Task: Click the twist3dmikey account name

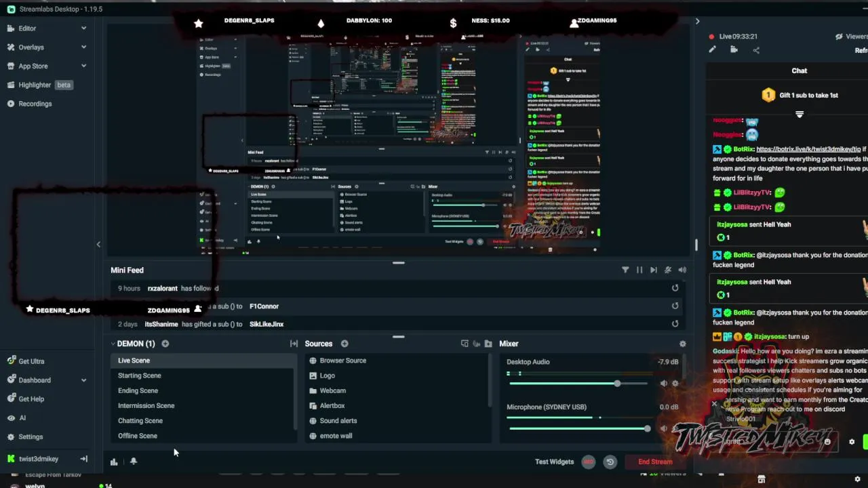Action: 39,459
